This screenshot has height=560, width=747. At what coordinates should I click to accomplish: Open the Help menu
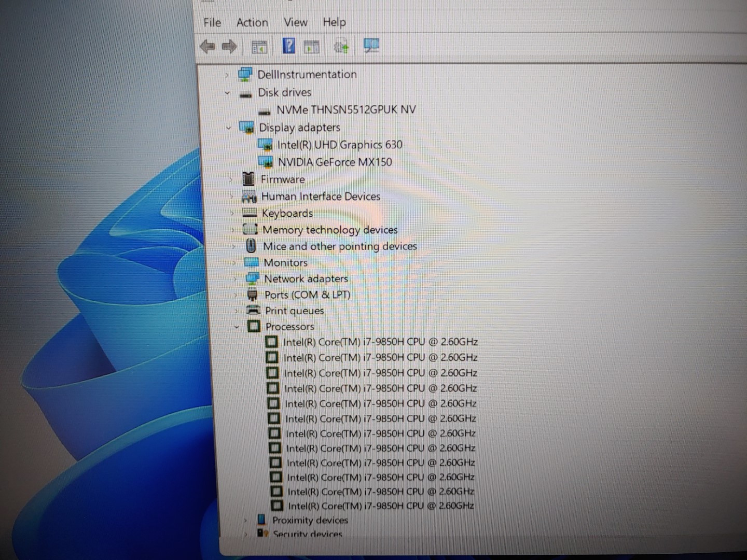tap(334, 22)
